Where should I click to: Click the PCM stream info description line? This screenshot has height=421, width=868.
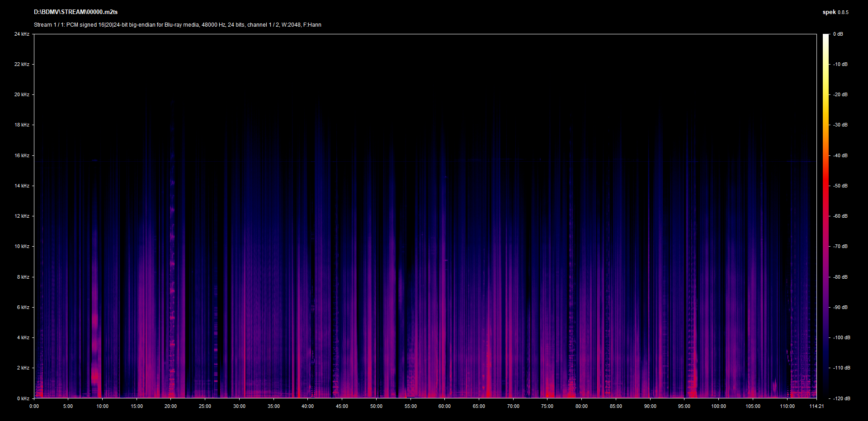pos(177,25)
